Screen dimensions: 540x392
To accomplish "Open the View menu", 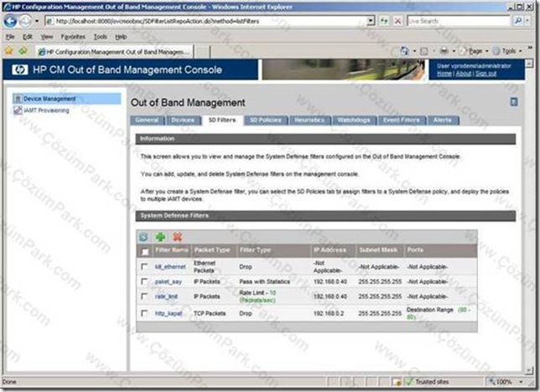I will coord(47,37).
